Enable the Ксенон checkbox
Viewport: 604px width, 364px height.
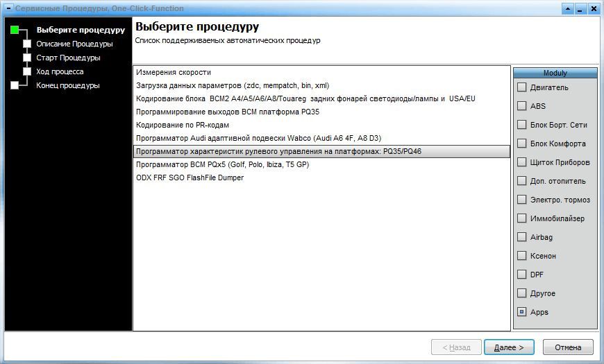[x=521, y=255]
